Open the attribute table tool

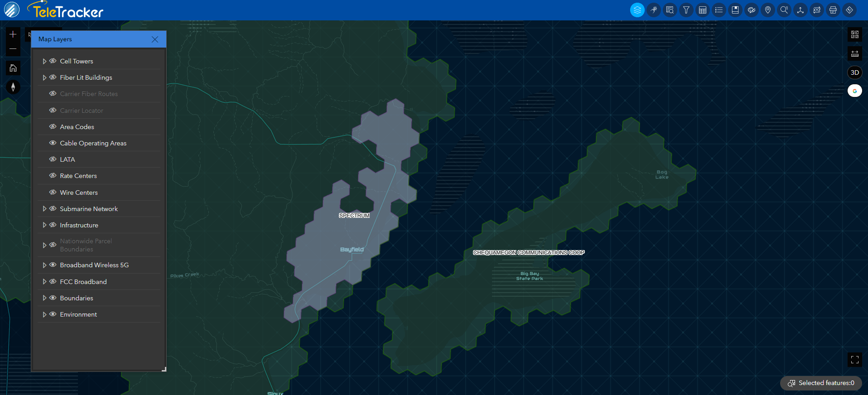[x=703, y=10]
